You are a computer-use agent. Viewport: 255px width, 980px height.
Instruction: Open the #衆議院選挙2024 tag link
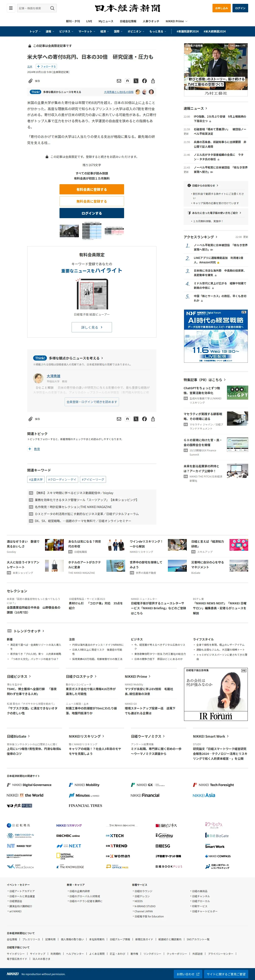(188, 32)
